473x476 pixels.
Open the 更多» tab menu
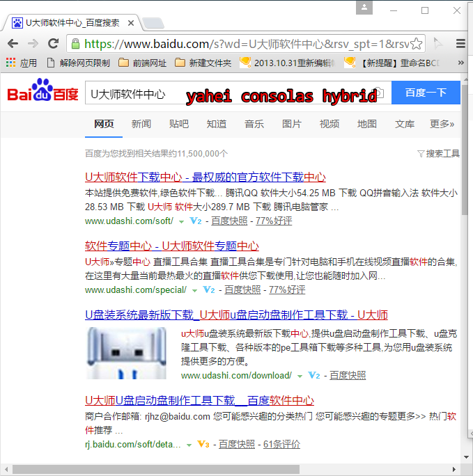click(x=442, y=124)
